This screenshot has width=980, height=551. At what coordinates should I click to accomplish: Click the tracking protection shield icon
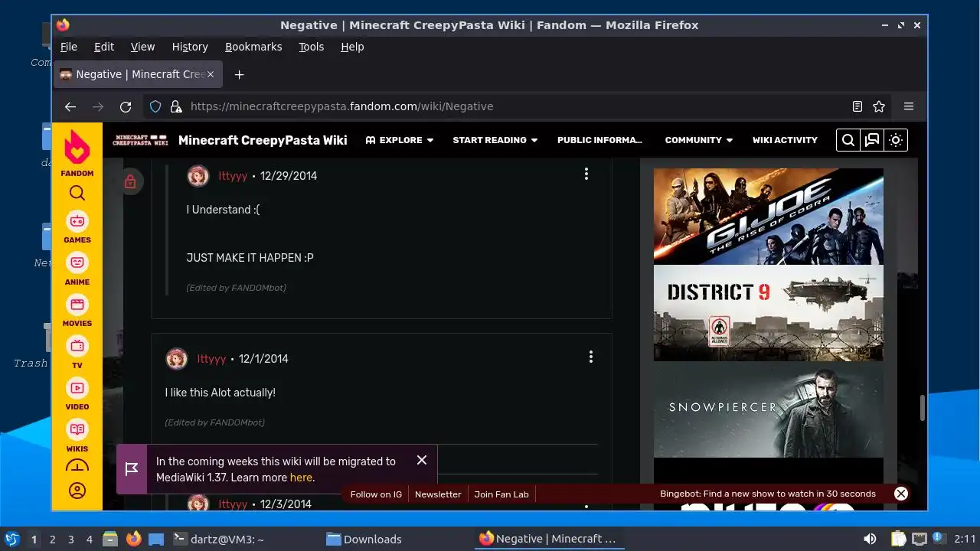155,106
